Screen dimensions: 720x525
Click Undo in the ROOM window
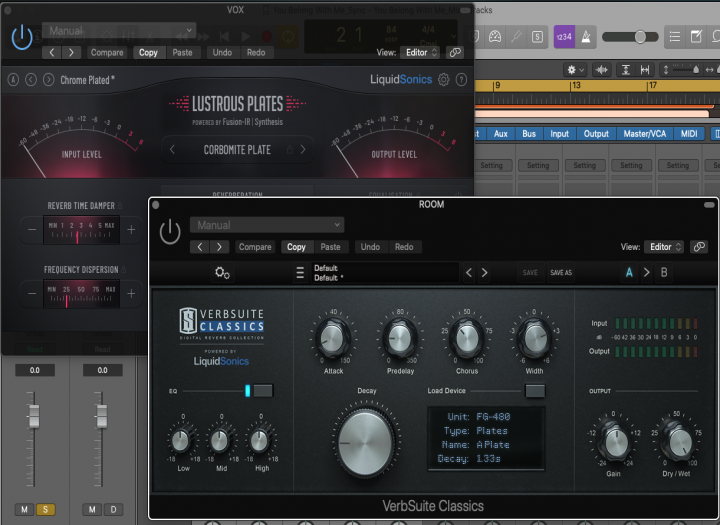click(x=370, y=247)
